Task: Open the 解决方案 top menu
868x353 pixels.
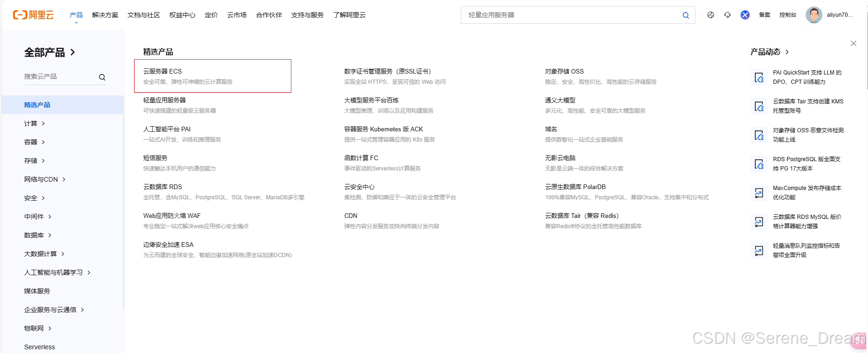Action: [x=105, y=15]
